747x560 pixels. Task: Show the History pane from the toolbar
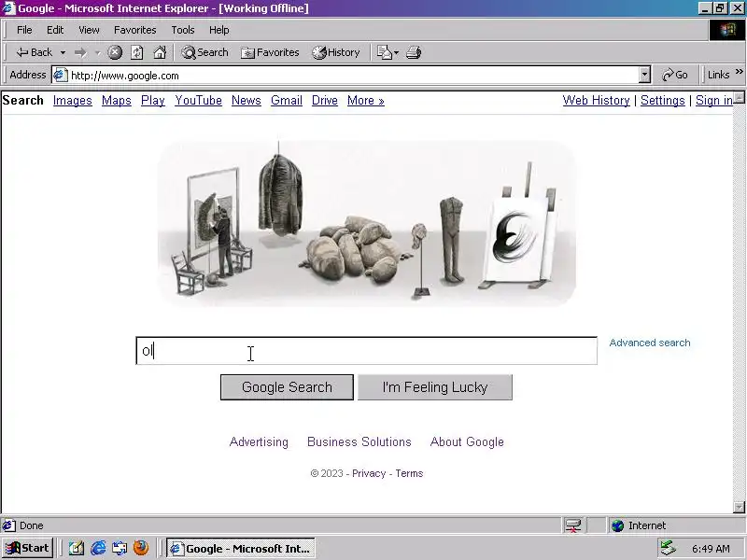(x=336, y=52)
